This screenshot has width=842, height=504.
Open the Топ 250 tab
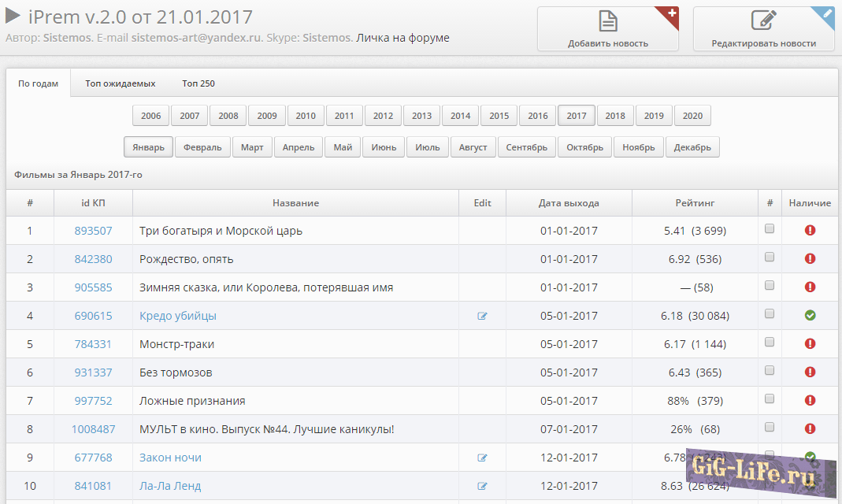click(198, 83)
